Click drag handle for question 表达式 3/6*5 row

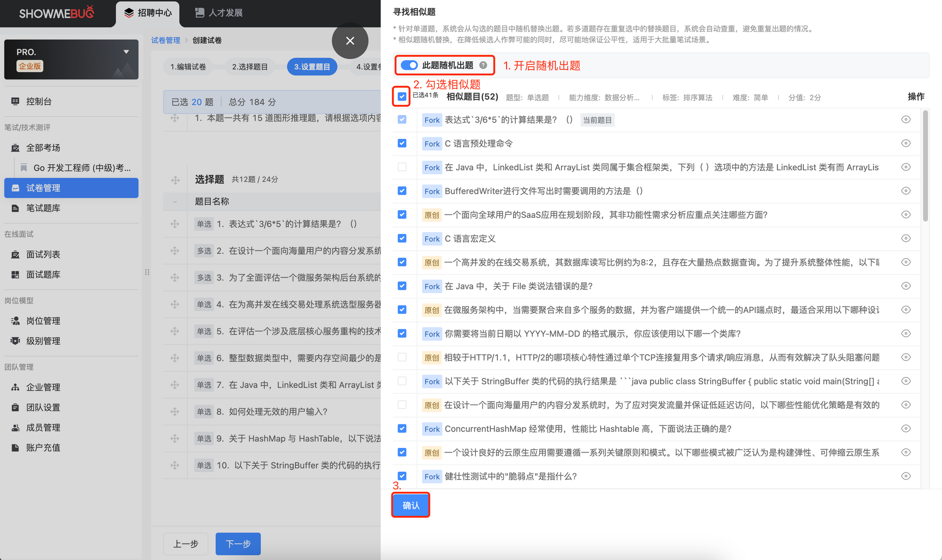(x=175, y=224)
